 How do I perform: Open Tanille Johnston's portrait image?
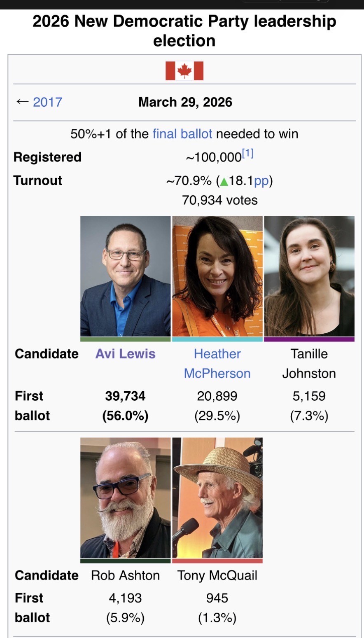click(309, 276)
